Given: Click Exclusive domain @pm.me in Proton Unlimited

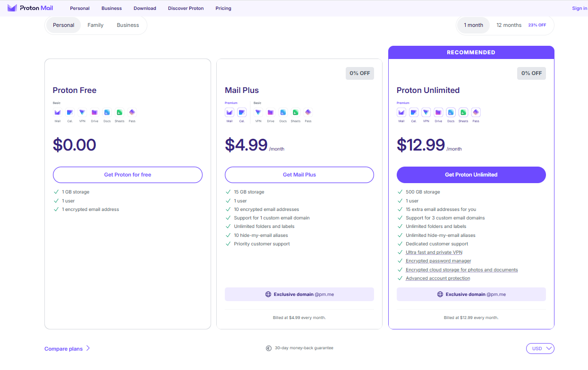Looking at the screenshot, I should coord(471,294).
